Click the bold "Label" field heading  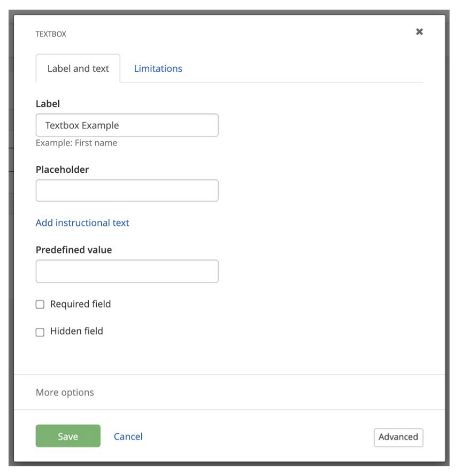48,104
